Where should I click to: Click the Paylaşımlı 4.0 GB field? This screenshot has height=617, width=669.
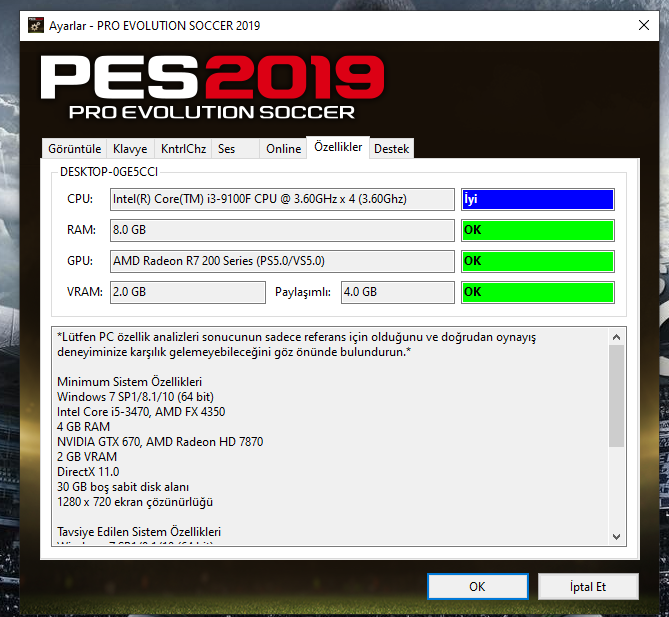tap(398, 292)
